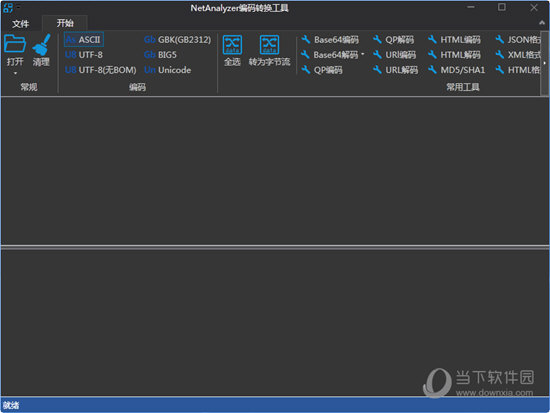Select GBK(GB2312) encoding
Image resolution: width=550 pixels, height=413 pixels.
177,40
